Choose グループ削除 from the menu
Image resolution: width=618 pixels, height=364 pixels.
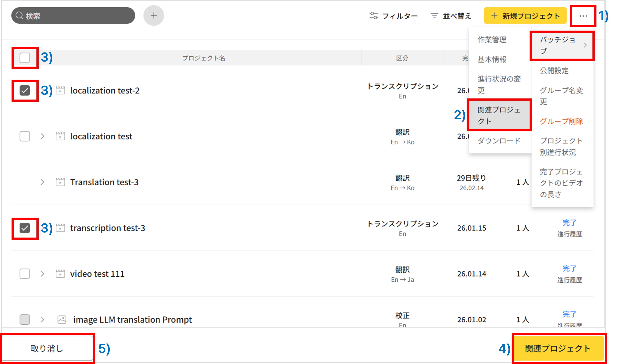point(561,121)
